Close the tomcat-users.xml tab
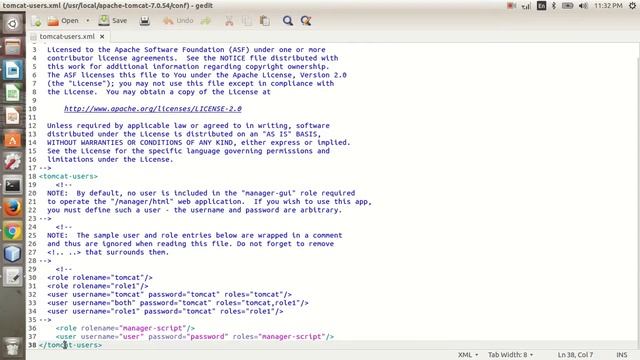 pos(102,37)
